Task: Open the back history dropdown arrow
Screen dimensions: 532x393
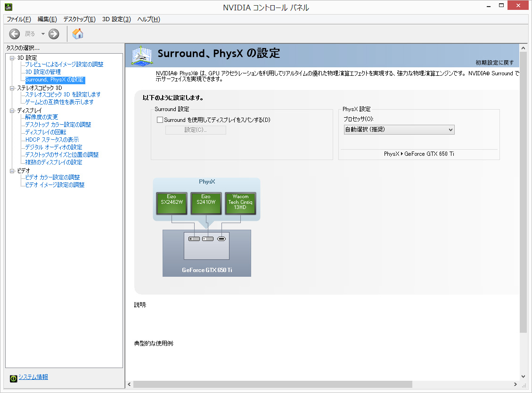Action: click(x=43, y=34)
